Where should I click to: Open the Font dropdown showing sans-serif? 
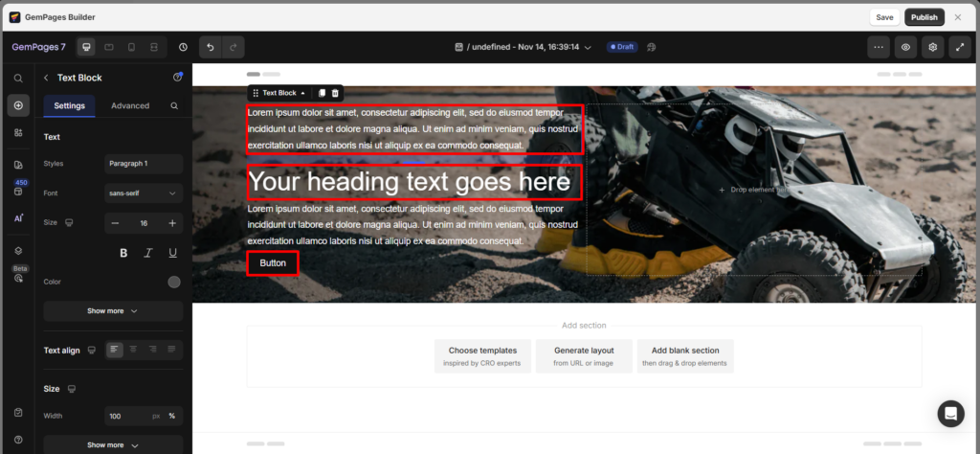click(x=144, y=193)
